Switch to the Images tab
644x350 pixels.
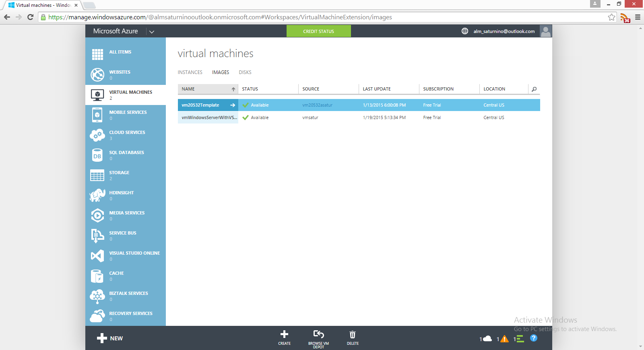click(x=221, y=72)
